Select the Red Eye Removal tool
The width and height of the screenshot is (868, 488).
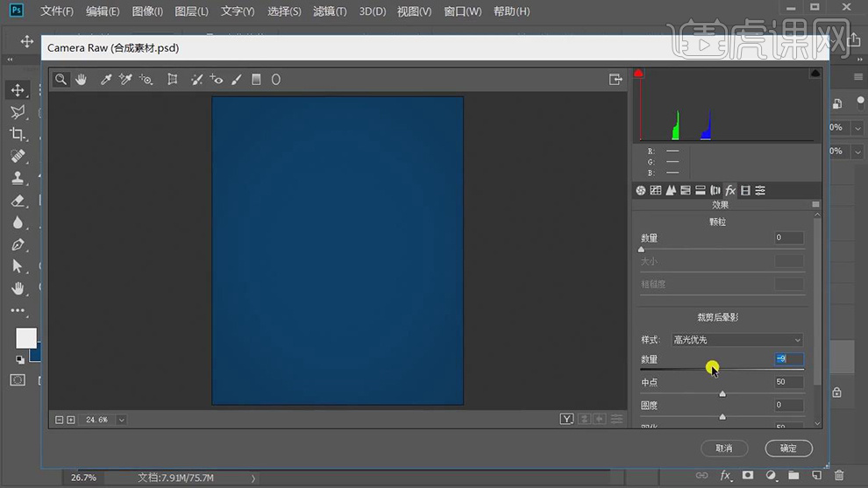pos(216,80)
